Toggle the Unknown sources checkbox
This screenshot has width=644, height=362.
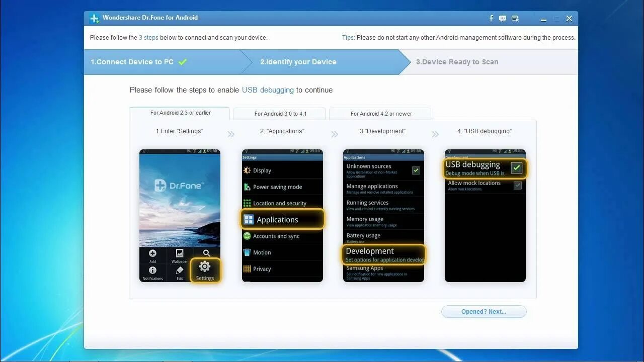(x=416, y=170)
